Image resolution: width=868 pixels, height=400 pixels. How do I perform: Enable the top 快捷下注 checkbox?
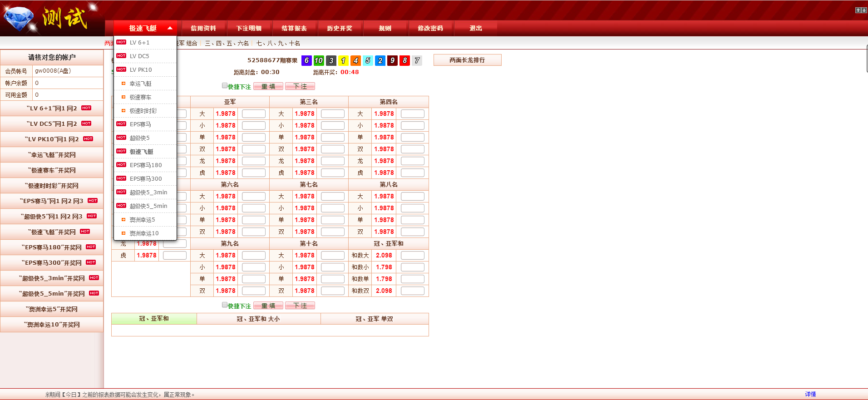tap(225, 85)
